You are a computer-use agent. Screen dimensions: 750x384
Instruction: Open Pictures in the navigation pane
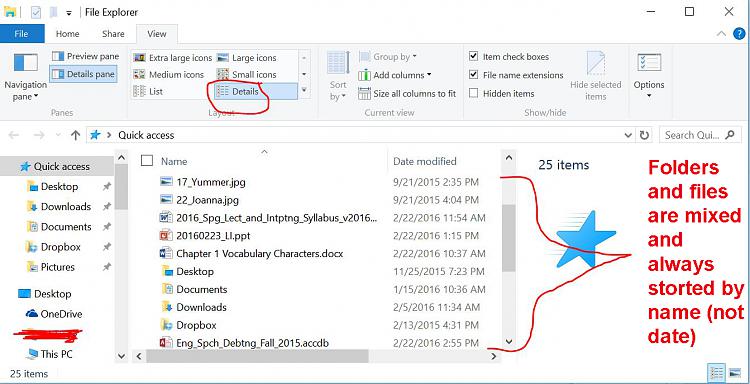point(58,267)
